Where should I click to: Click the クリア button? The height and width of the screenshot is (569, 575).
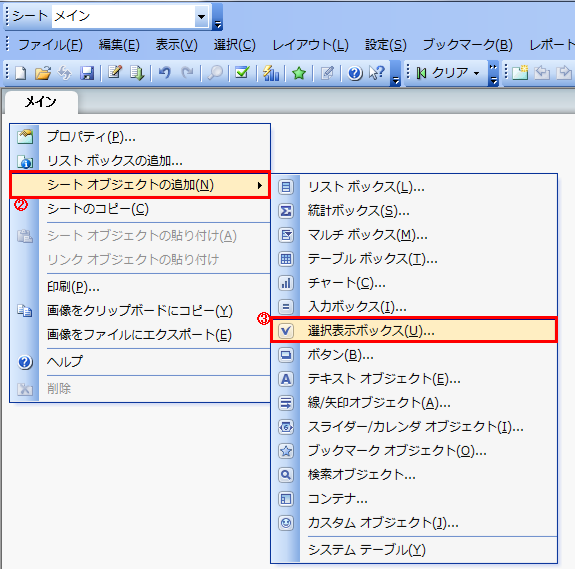443,73
